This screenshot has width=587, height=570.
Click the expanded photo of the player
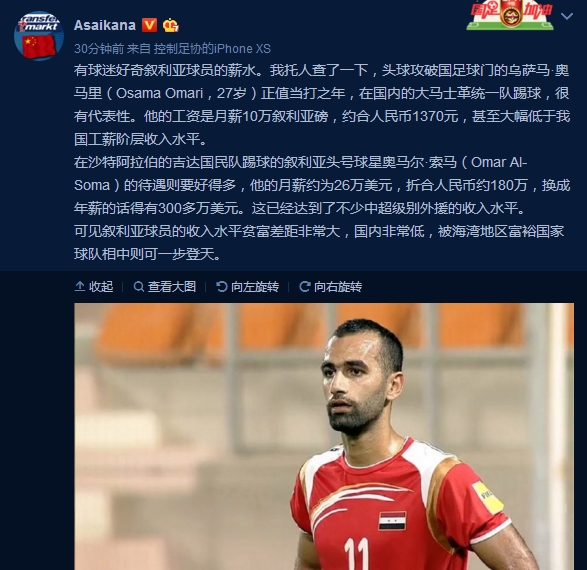[x=324, y=436]
